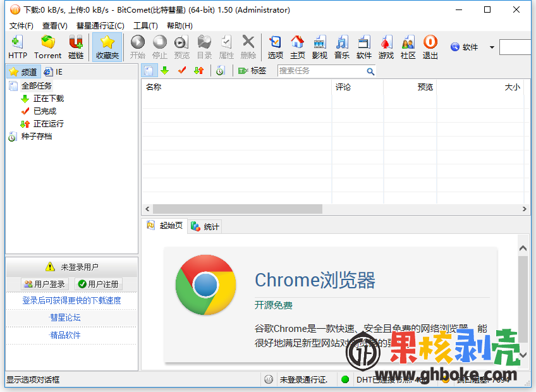Switch to the IE tab
This screenshot has width=536, height=392.
[53, 72]
